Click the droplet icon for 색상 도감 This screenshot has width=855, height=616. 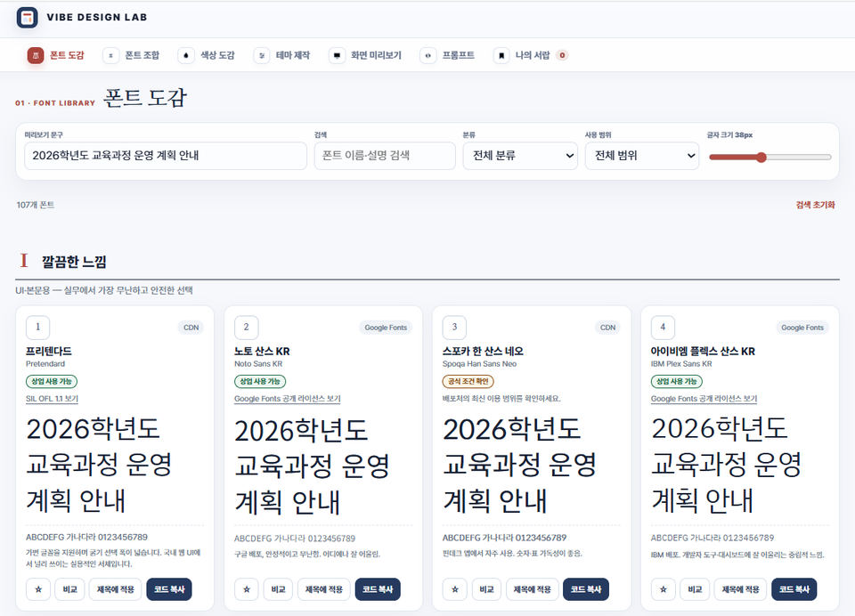click(186, 55)
